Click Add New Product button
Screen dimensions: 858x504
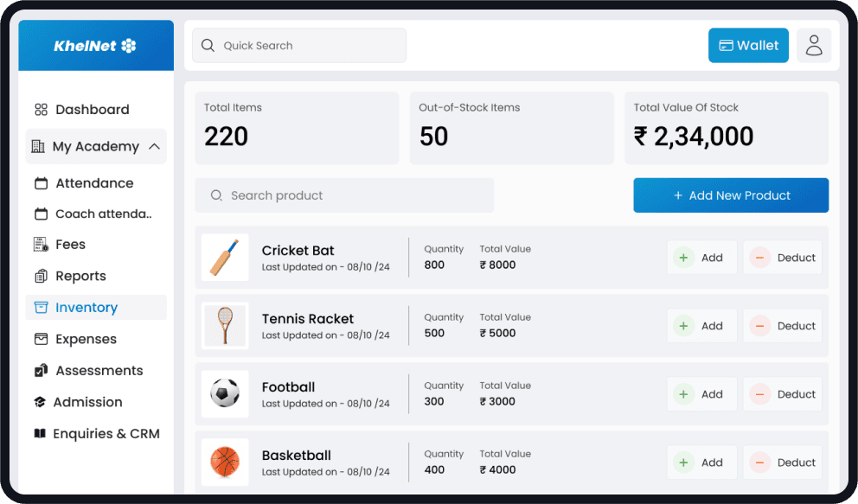[731, 195]
